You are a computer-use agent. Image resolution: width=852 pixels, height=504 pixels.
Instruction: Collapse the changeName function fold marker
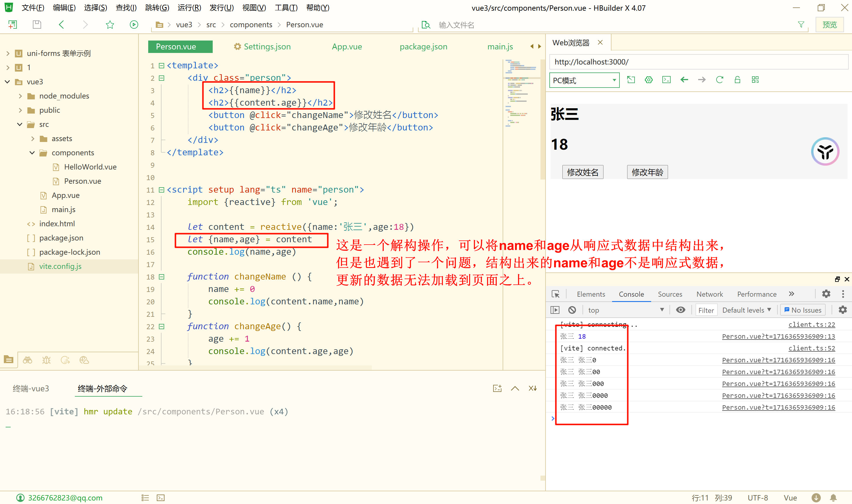pos(162,277)
